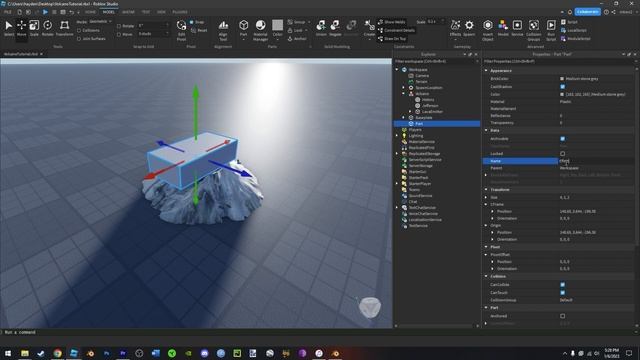
Task: Enable the Move snap checkbox
Action: (119, 34)
